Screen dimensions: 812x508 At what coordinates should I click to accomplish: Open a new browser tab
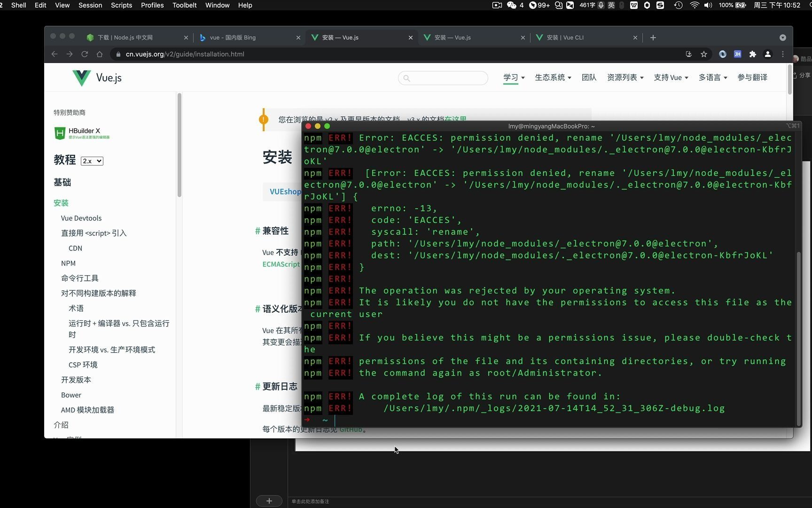pyautogui.click(x=653, y=38)
